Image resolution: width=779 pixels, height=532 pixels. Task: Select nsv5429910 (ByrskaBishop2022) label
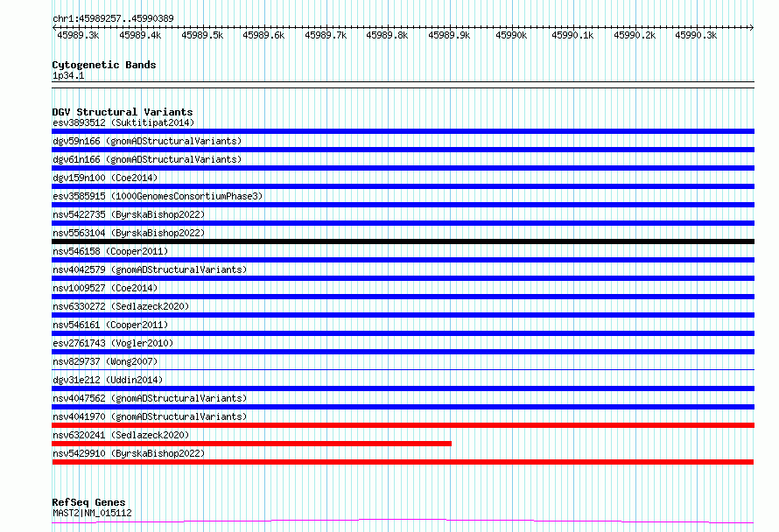(129, 453)
